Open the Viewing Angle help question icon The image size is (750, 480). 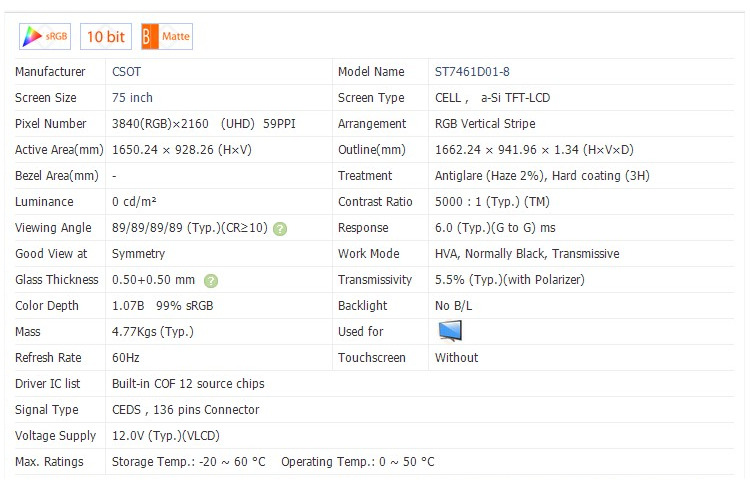click(x=280, y=229)
